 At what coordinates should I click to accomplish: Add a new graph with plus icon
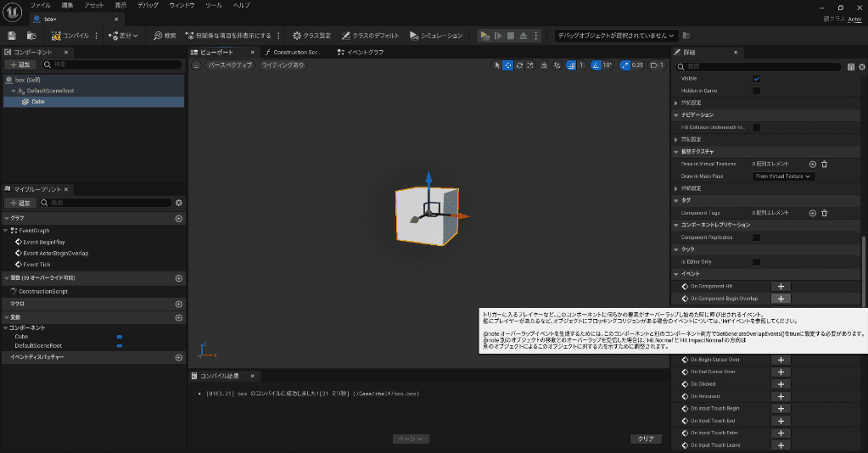pyautogui.click(x=179, y=219)
